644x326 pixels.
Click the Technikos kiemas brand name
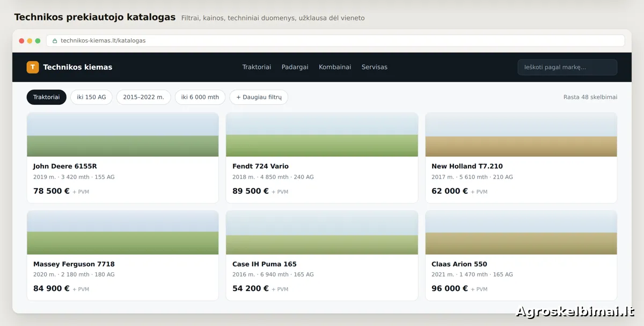(x=78, y=67)
